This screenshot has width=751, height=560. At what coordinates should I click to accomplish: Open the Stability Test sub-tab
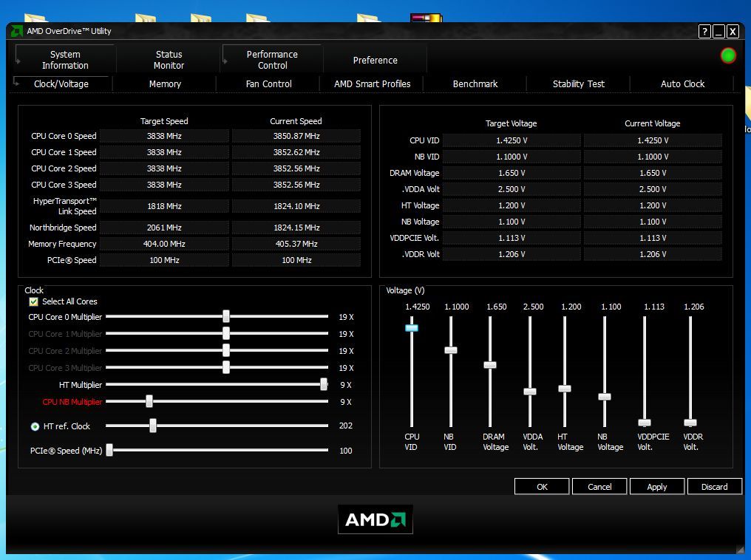click(579, 83)
